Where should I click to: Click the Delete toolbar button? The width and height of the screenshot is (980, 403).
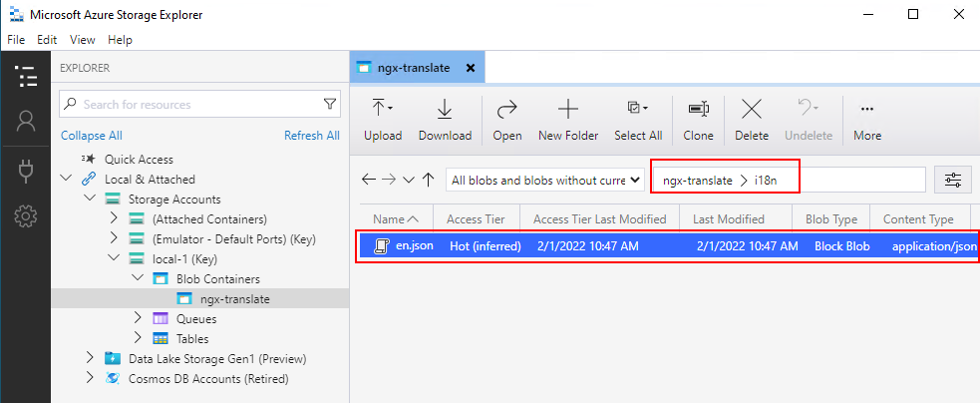point(752,120)
